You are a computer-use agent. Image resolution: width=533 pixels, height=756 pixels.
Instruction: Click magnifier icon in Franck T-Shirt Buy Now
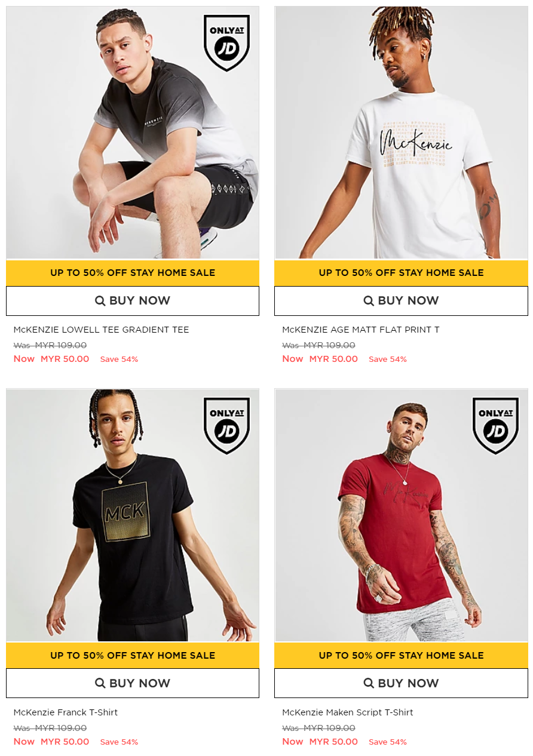pos(100,684)
